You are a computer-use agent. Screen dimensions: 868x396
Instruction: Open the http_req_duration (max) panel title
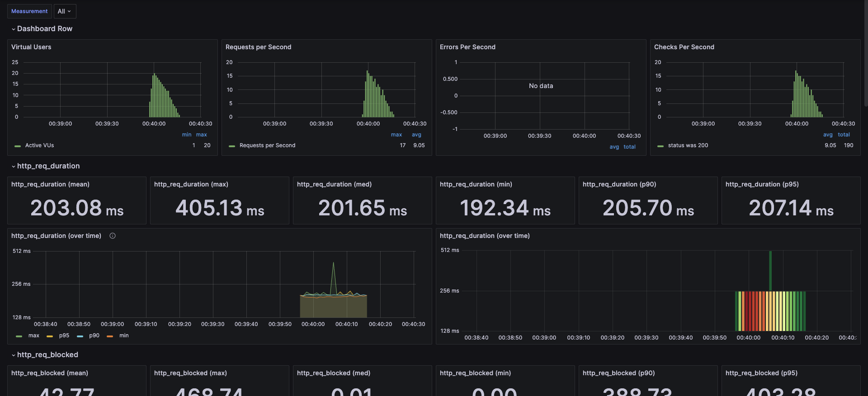pos(191,184)
